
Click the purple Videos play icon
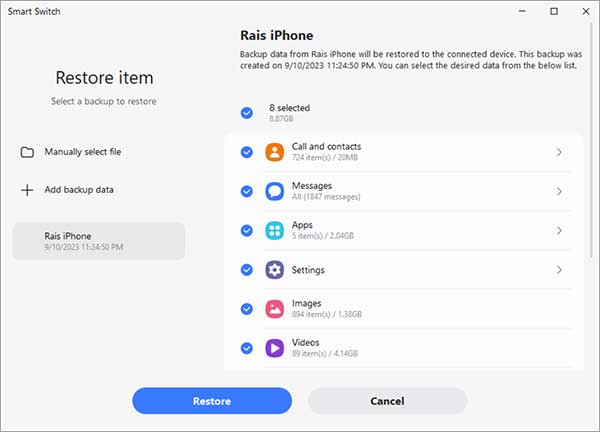(275, 348)
